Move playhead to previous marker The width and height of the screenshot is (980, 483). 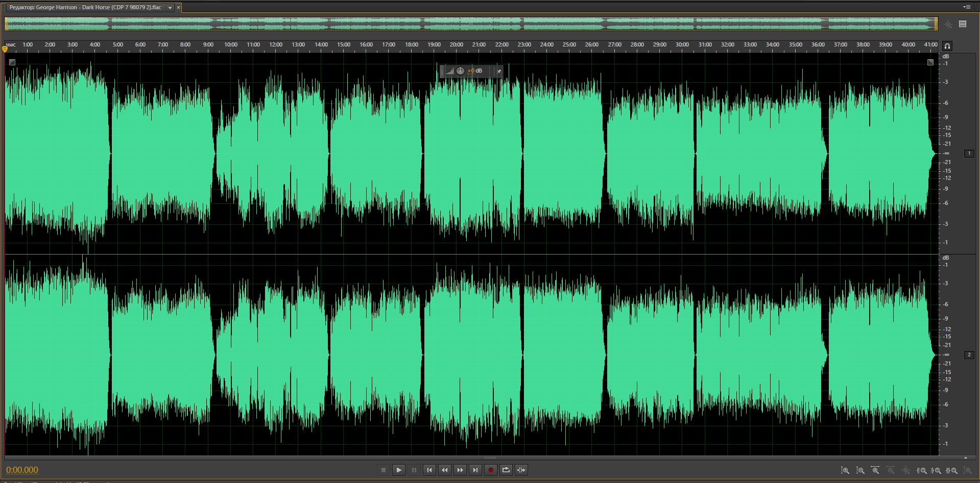[429, 470]
